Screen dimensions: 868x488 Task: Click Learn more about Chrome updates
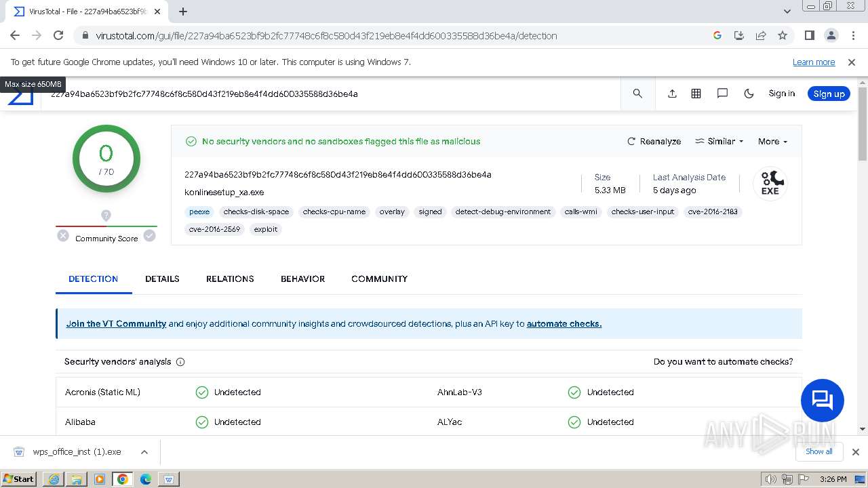[814, 62]
